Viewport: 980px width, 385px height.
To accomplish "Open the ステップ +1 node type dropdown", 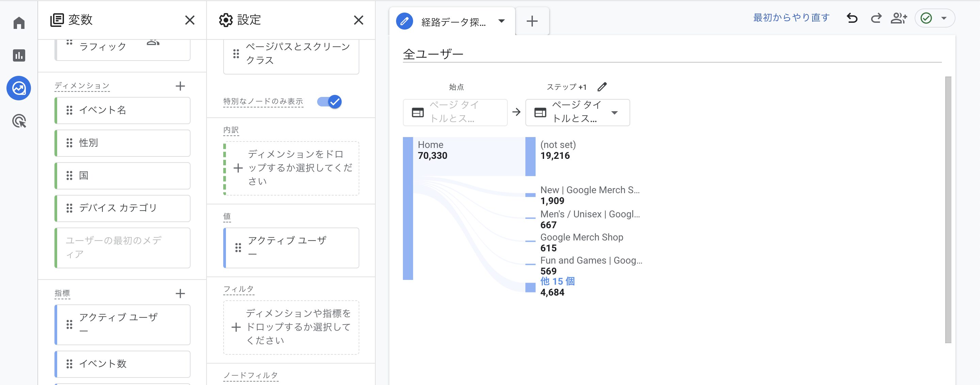I will click(577, 112).
